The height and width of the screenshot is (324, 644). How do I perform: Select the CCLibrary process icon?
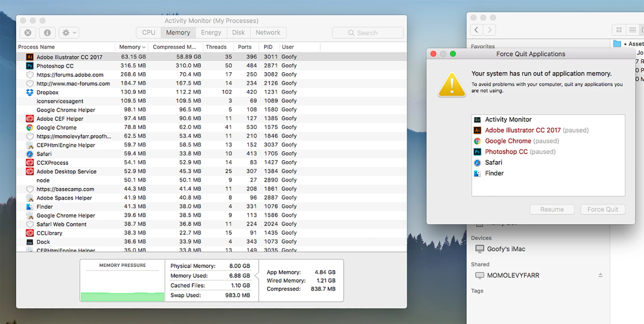pos(30,233)
